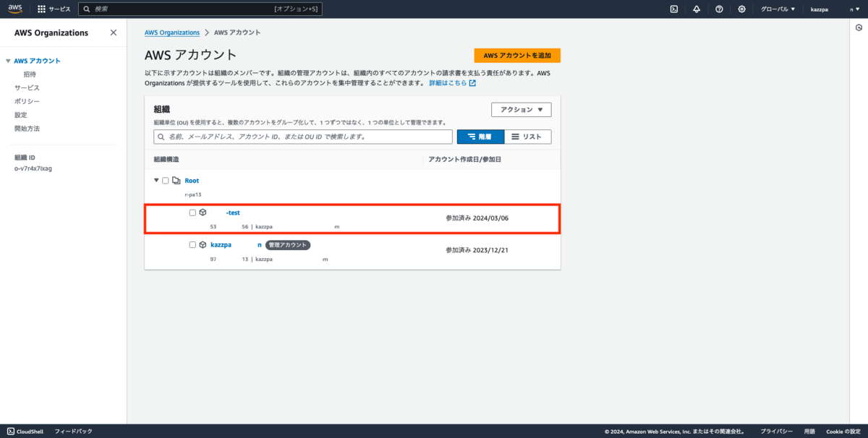Image resolution: width=868 pixels, height=438 pixels.
Task: Click the organization ID o-v7r4x7ixag
Action: point(33,168)
